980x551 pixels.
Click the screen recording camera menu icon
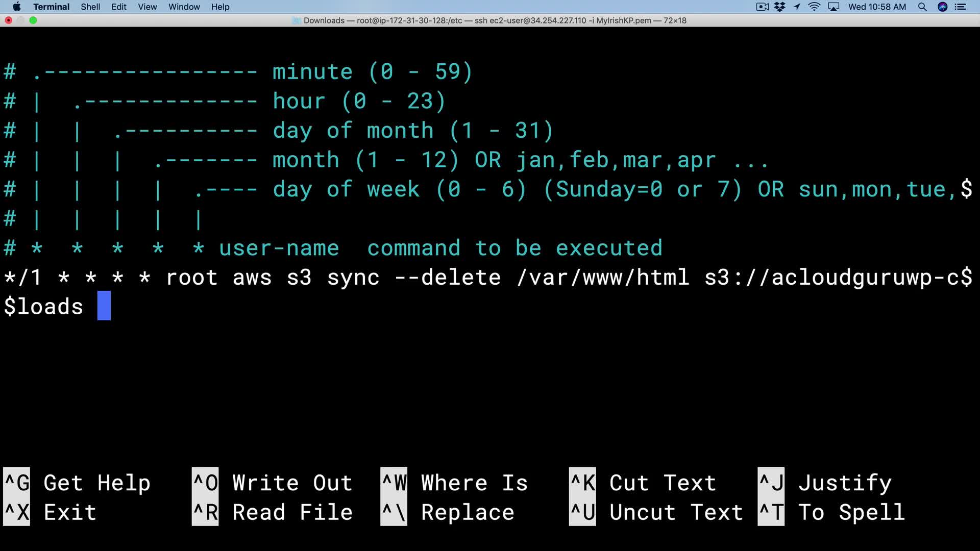pyautogui.click(x=762, y=7)
